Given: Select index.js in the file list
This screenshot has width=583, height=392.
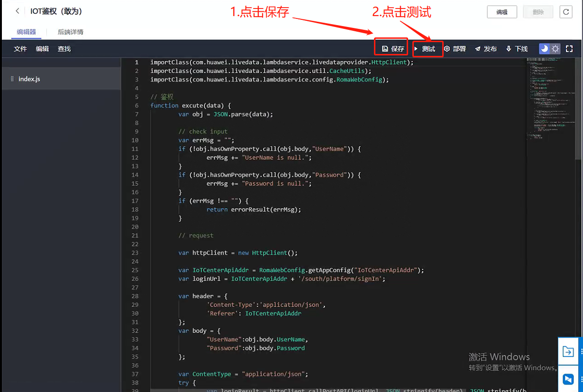Looking at the screenshot, I should click(29, 79).
